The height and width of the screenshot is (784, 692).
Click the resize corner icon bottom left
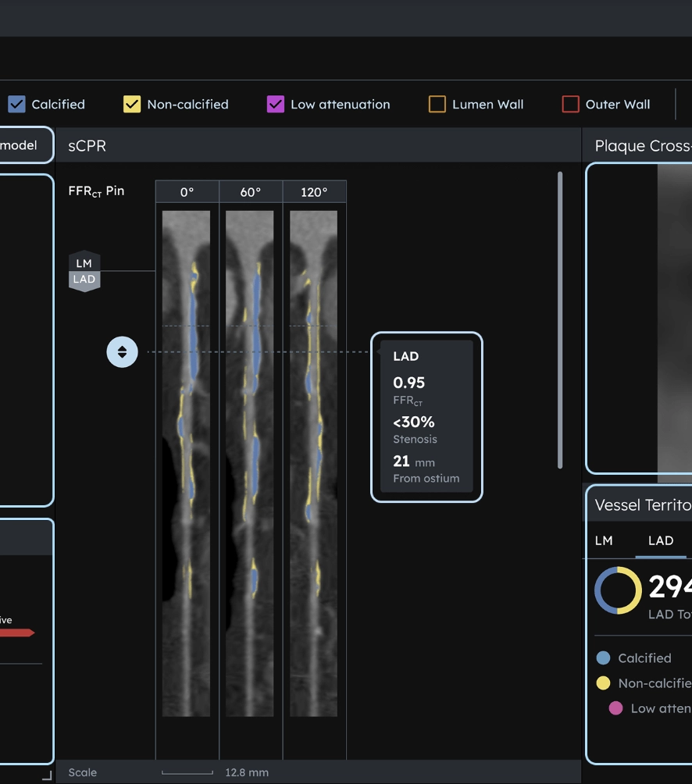[x=47, y=775]
